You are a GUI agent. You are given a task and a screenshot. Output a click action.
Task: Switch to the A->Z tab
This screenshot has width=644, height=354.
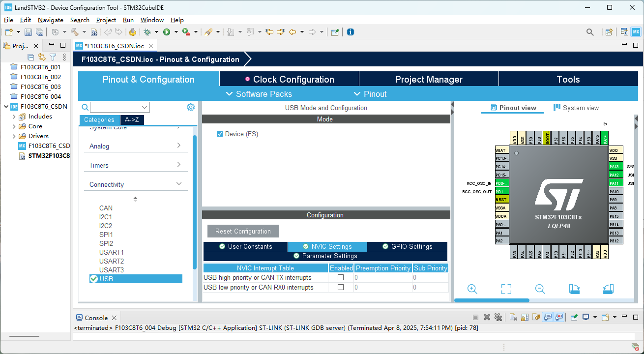pos(132,120)
